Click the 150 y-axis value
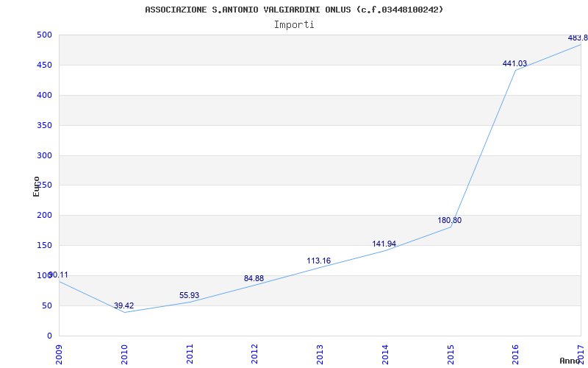This screenshot has height=368, width=588. pyautogui.click(x=43, y=246)
